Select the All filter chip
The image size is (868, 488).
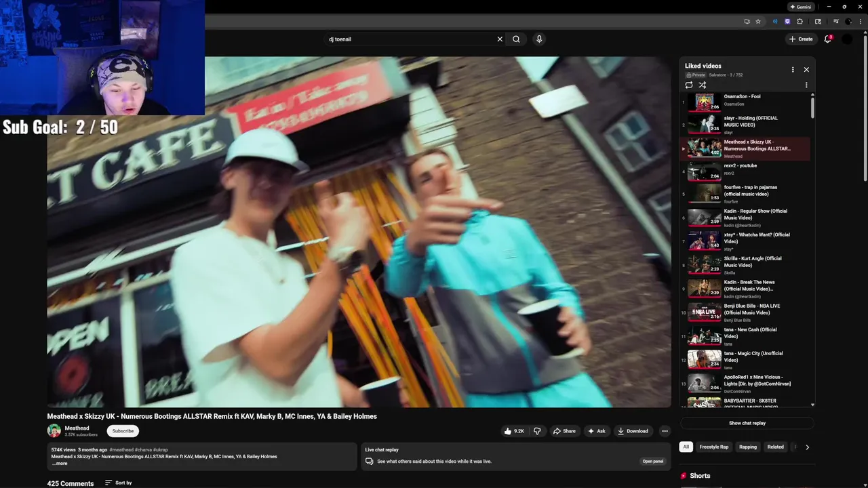click(x=686, y=447)
